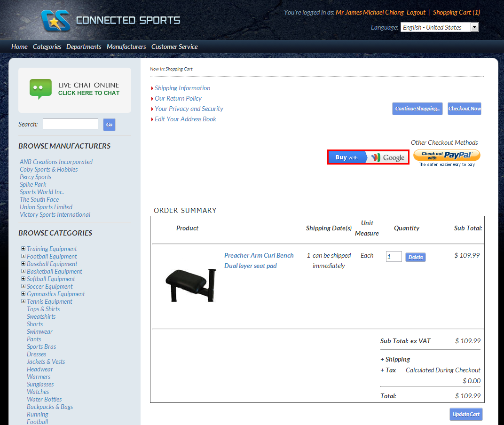Click the search Go button
The height and width of the screenshot is (425, 504).
tap(109, 125)
